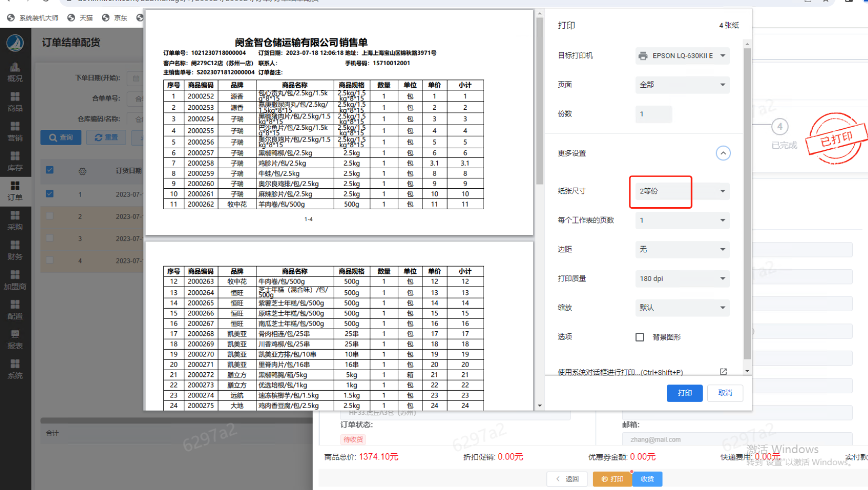Click print settings panel scrollbar
Image resolution: width=868 pixels, height=490 pixels.
click(x=747, y=204)
